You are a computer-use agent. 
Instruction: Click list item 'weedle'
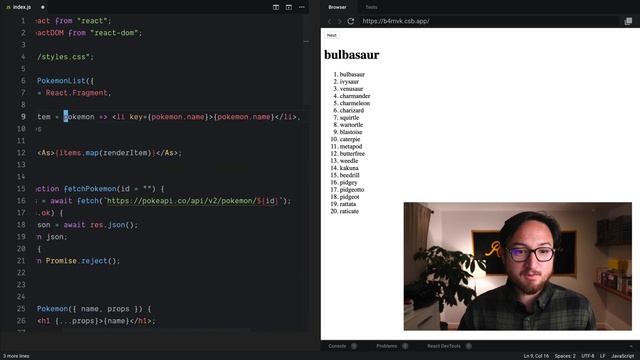pos(349,161)
